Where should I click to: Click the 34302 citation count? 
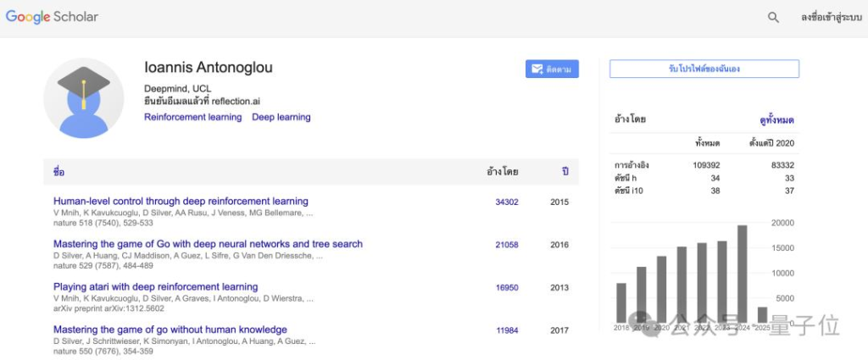click(x=506, y=202)
